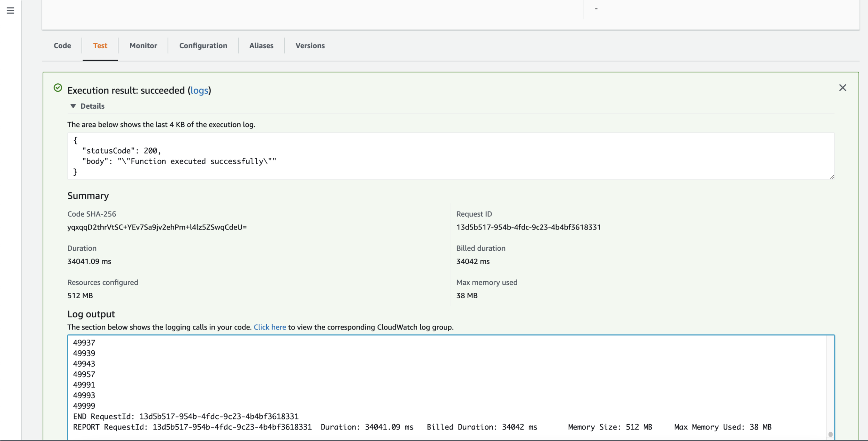Open the Versions tab
The image size is (868, 441).
click(x=310, y=45)
